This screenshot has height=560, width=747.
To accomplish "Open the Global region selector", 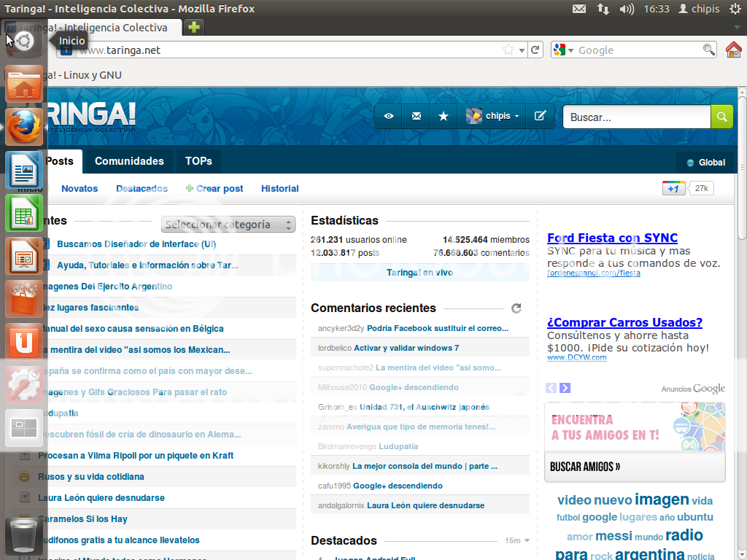I will (x=706, y=163).
